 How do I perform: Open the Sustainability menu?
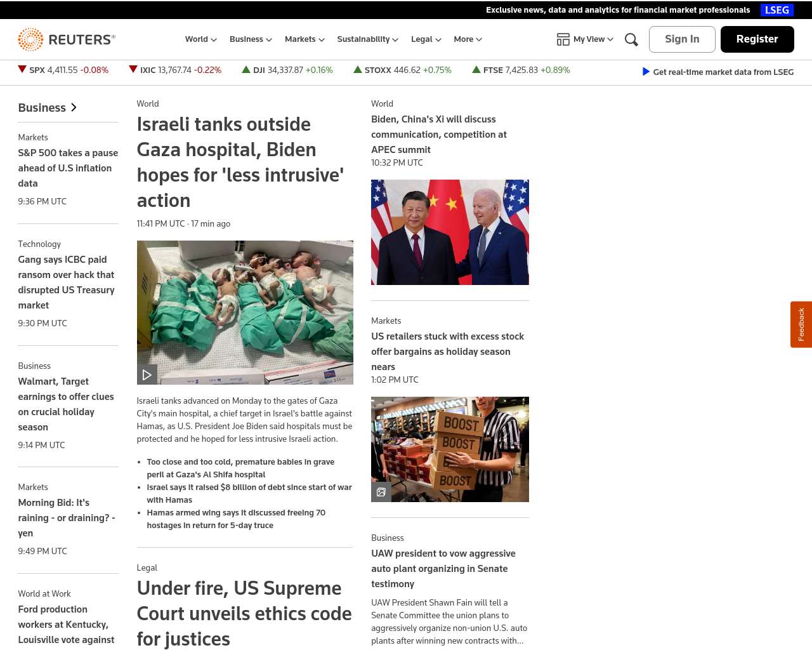(x=367, y=39)
